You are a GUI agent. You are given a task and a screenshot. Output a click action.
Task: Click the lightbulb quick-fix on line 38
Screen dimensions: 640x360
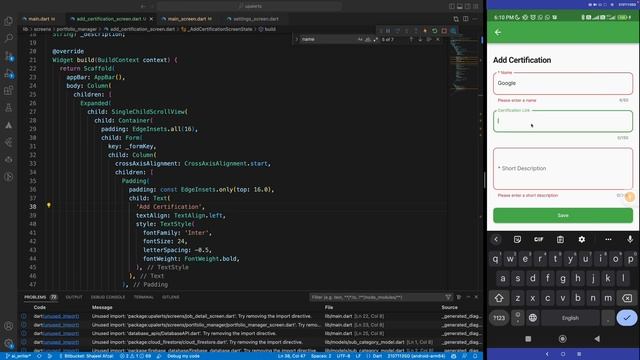(x=49, y=205)
